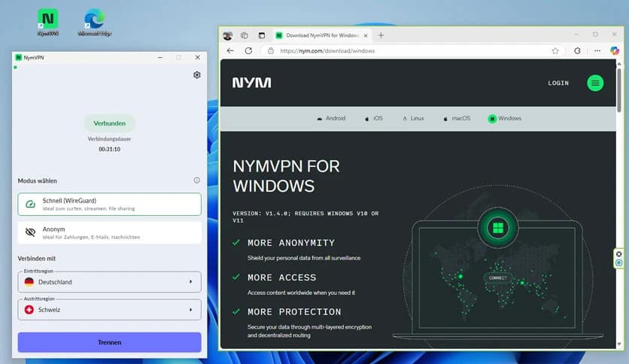Click Edge profile avatar icon
The height and width of the screenshot is (364, 629).
tap(228, 35)
